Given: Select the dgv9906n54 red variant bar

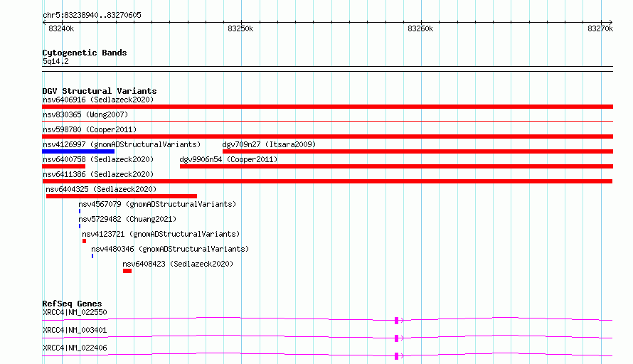Looking at the screenshot, I should [396, 166].
